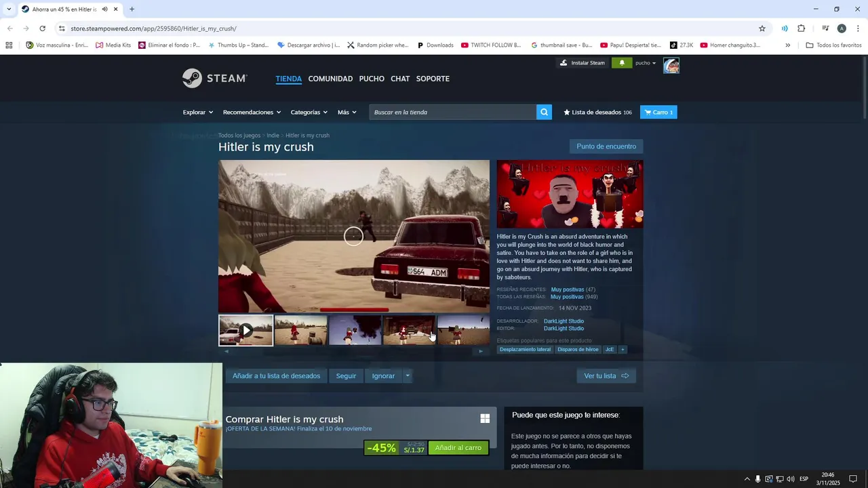Click the Desplazamiento lateral tag
The height and width of the screenshot is (488, 868).
pyautogui.click(x=525, y=350)
